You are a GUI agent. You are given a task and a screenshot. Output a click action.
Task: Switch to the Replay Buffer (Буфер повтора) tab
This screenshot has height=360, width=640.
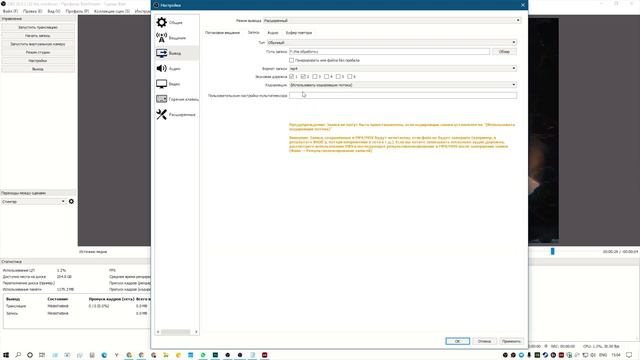(x=299, y=33)
